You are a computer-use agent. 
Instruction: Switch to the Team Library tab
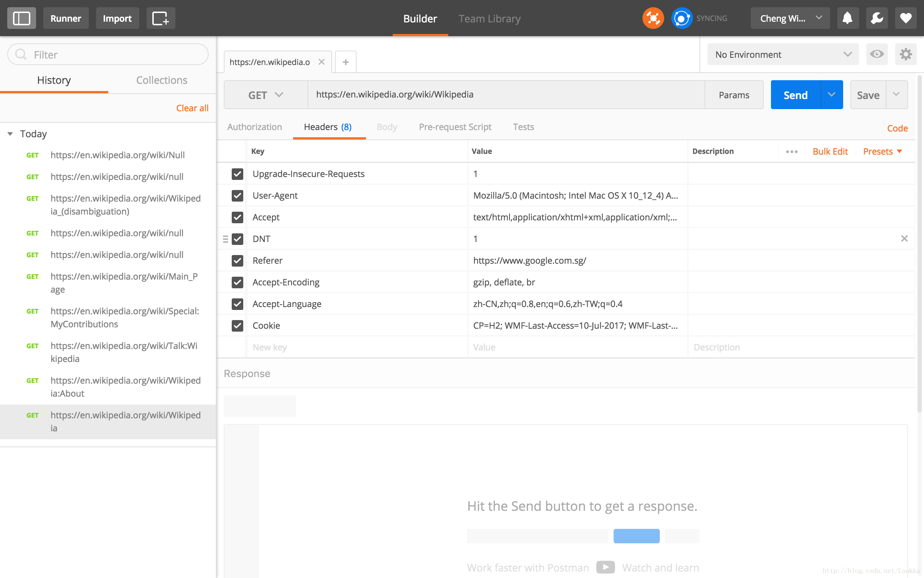pos(489,18)
